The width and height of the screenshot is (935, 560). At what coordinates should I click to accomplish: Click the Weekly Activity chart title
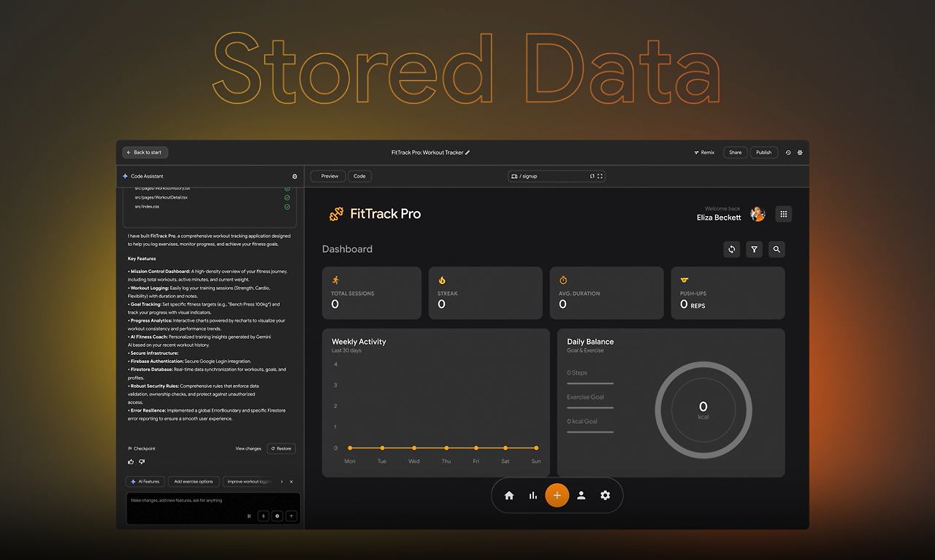tap(359, 342)
